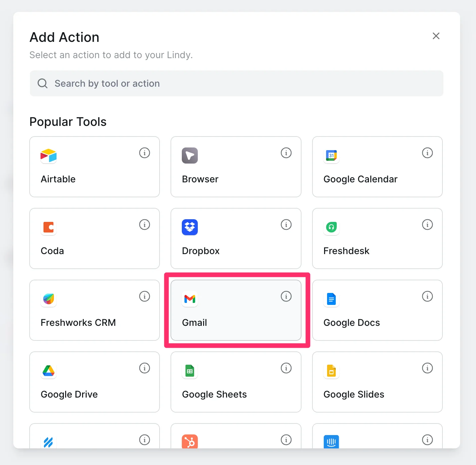Open info for Airtable tool

coord(145,153)
